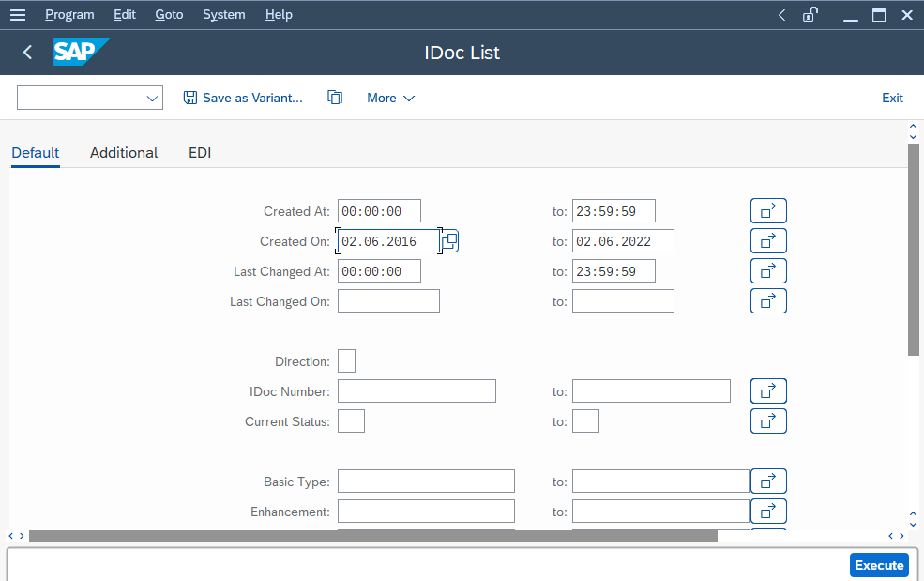Open multiple selection for Created On

[768, 240]
